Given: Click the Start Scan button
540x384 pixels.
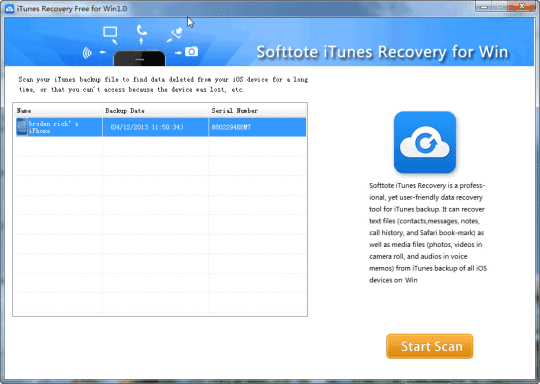Looking at the screenshot, I should coord(429,346).
